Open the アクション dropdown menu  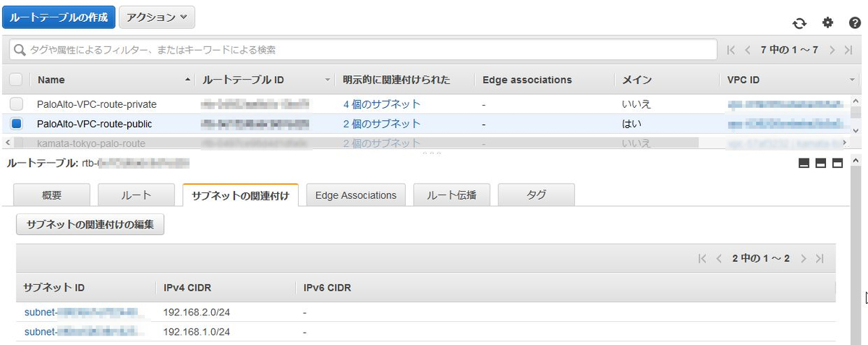(156, 17)
